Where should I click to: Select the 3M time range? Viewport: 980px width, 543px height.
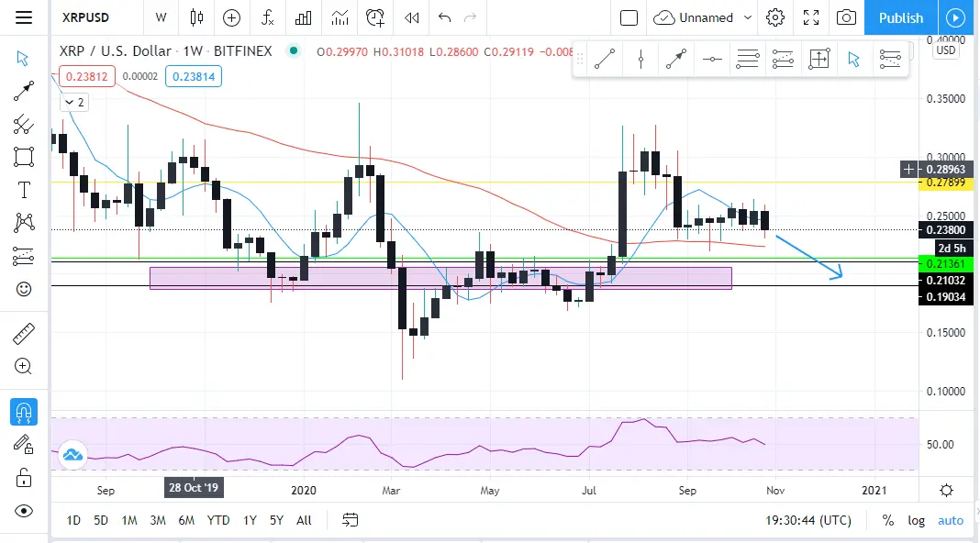coord(158,520)
